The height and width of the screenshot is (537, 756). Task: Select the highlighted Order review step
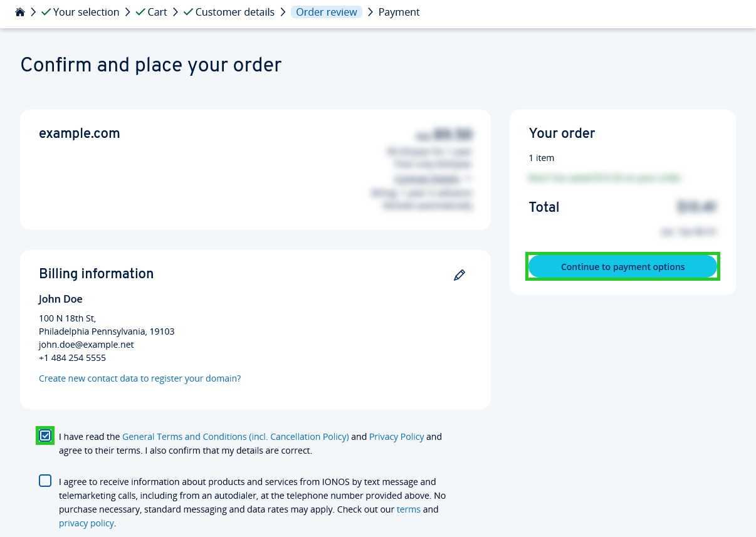pyautogui.click(x=327, y=12)
